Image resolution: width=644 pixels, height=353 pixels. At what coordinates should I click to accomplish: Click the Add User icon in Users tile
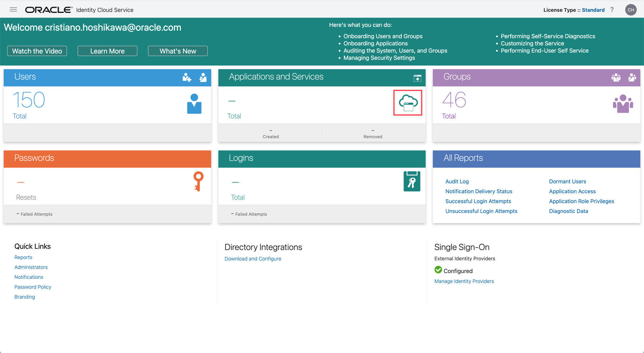(x=187, y=77)
